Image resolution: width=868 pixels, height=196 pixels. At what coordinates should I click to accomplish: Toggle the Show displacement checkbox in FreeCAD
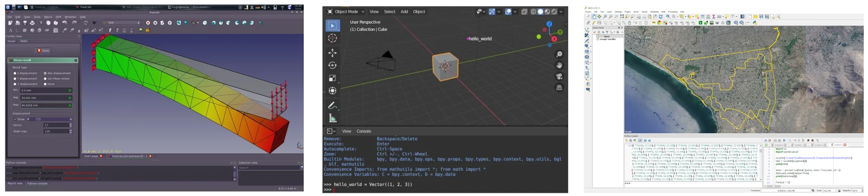(x=16, y=119)
